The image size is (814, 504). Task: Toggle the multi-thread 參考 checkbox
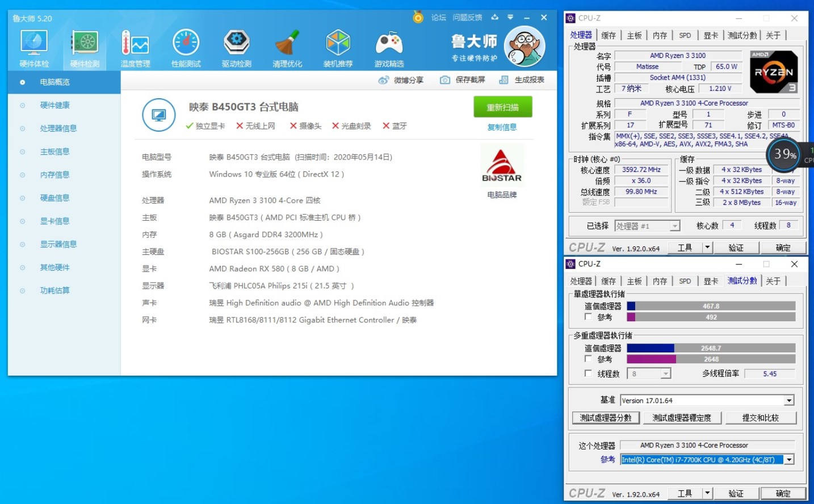point(588,359)
